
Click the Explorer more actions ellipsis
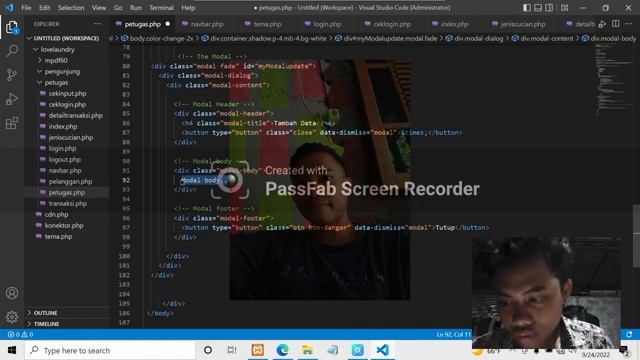[x=98, y=24]
